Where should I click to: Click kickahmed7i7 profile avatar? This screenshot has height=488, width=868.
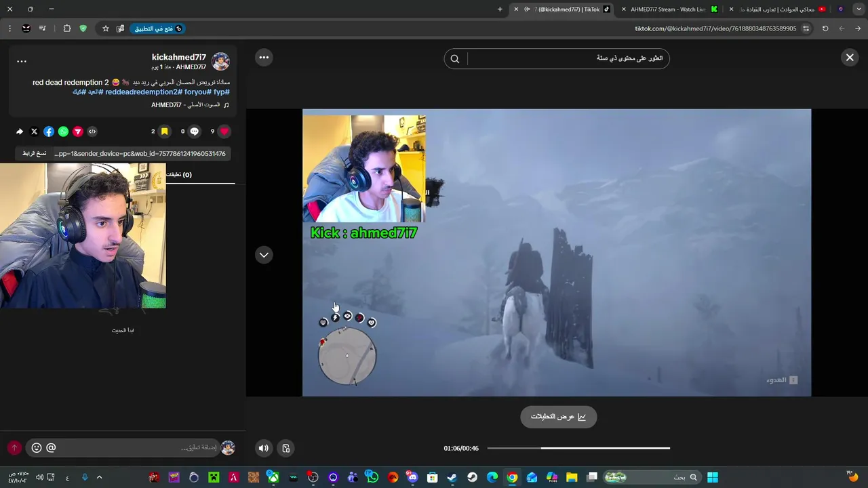220,62
